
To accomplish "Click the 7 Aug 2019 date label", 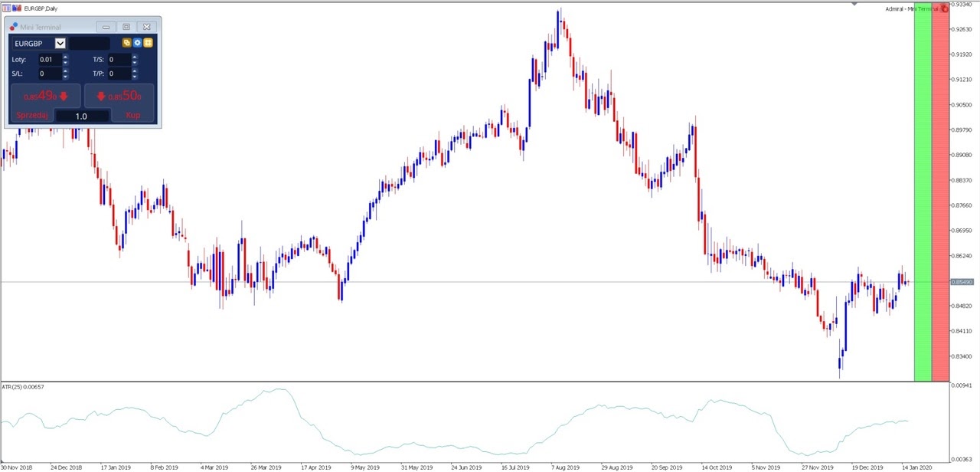I will 566,467.
